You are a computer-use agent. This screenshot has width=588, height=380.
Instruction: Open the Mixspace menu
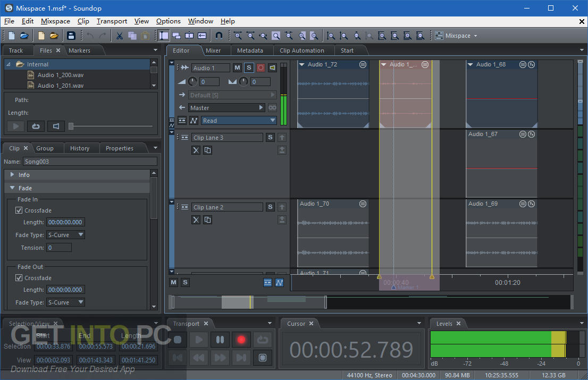tap(55, 21)
